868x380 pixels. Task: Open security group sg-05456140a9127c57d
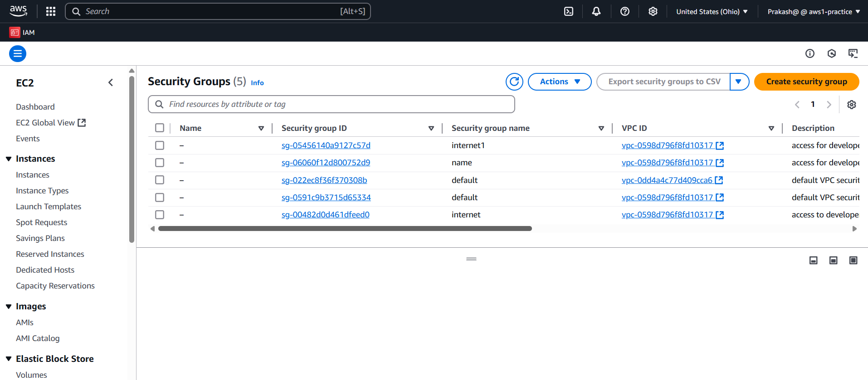pyautogui.click(x=326, y=145)
